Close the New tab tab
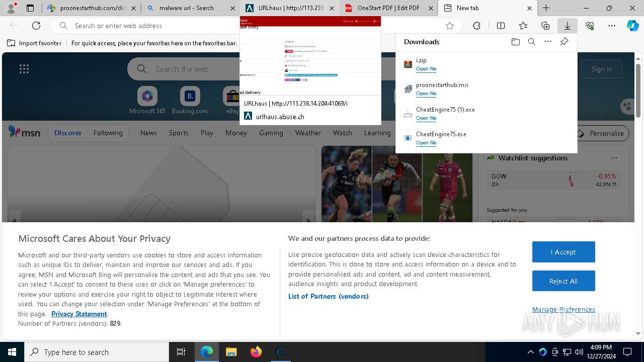This screenshot has height=362, width=644. point(529,8)
